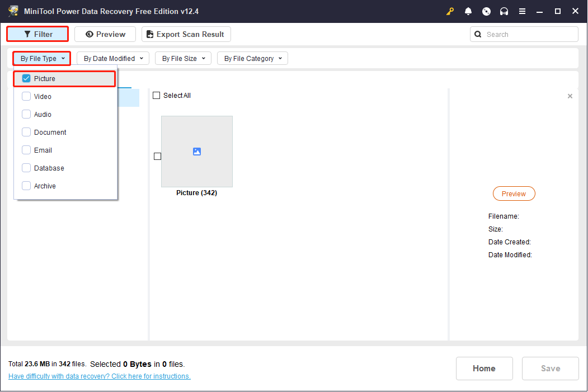The image size is (588, 392).
Task: Click the image icon in Picture thumbnail
Action: (196, 151)
